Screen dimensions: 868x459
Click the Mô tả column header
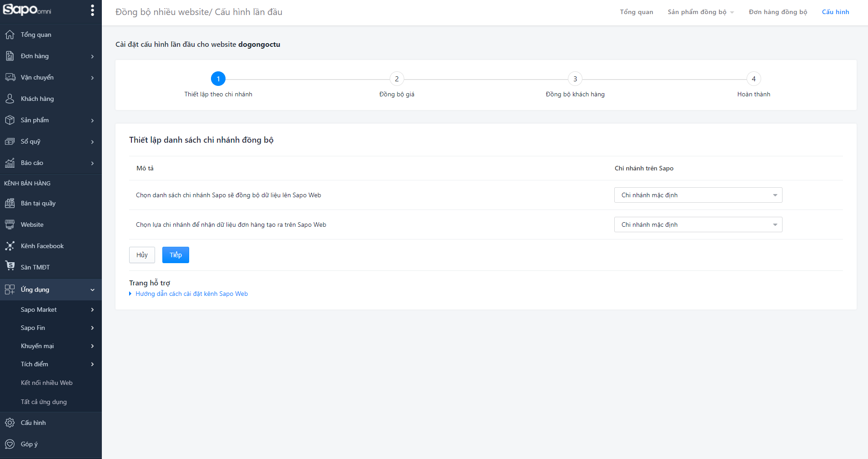(145, 168)
